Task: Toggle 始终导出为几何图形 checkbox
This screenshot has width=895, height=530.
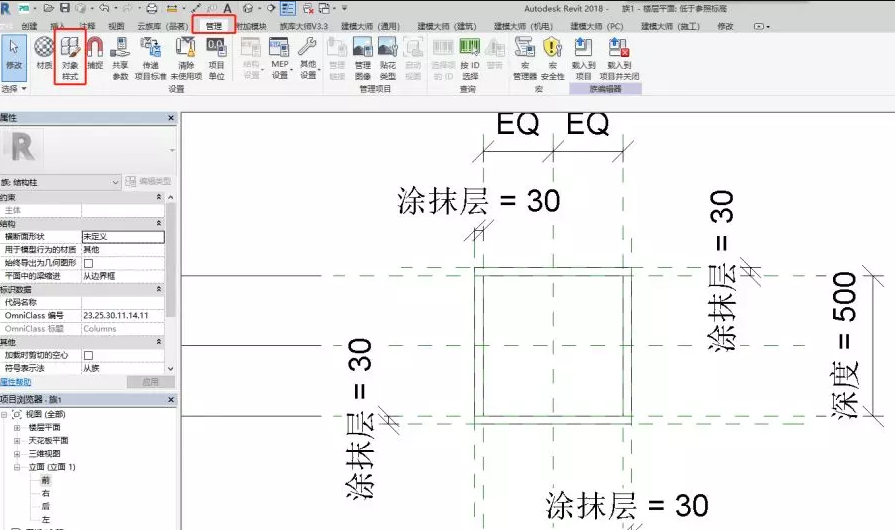Action: (88, 263)
